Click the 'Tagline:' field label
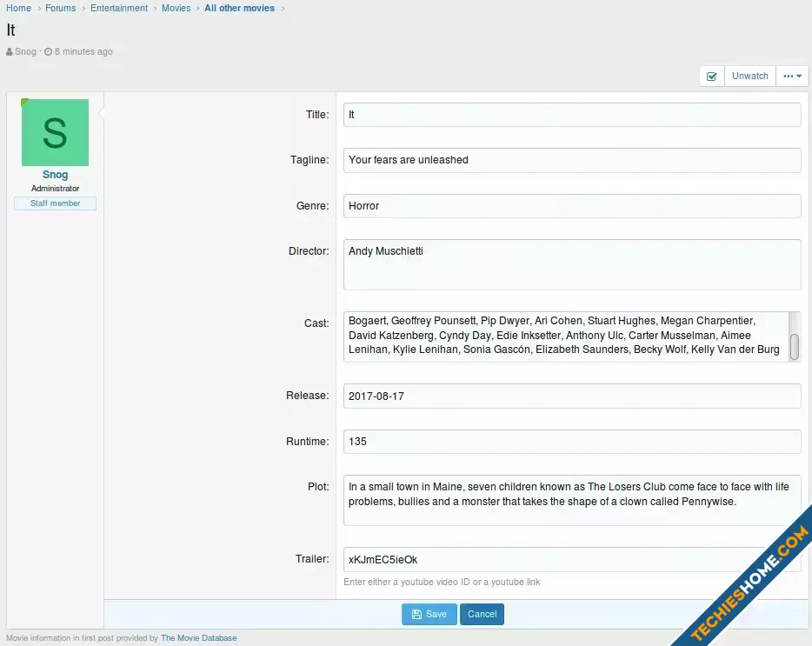The height and width of the screenshot is (646, 812). [309, 160]
